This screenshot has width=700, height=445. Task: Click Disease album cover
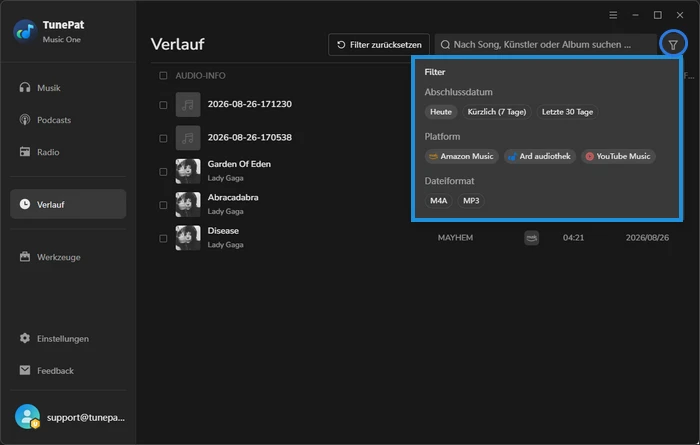(188, 238)
